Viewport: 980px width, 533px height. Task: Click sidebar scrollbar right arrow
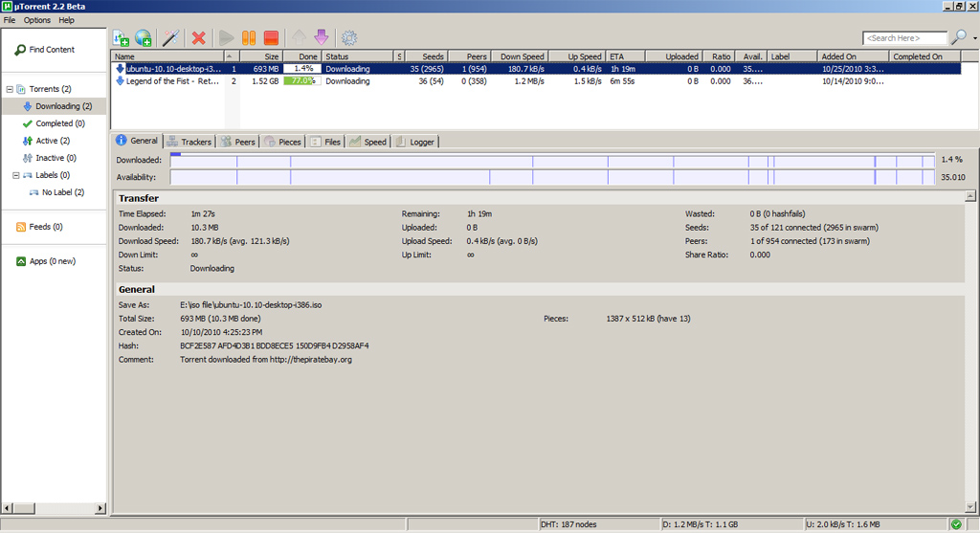click(x=100, y=508)
